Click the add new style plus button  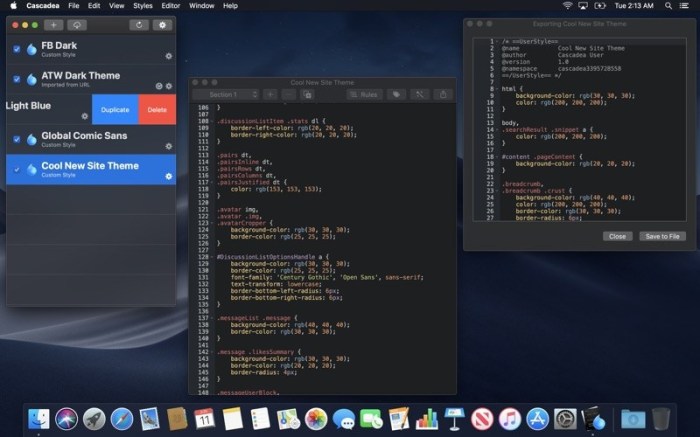(x=53, y=24)
